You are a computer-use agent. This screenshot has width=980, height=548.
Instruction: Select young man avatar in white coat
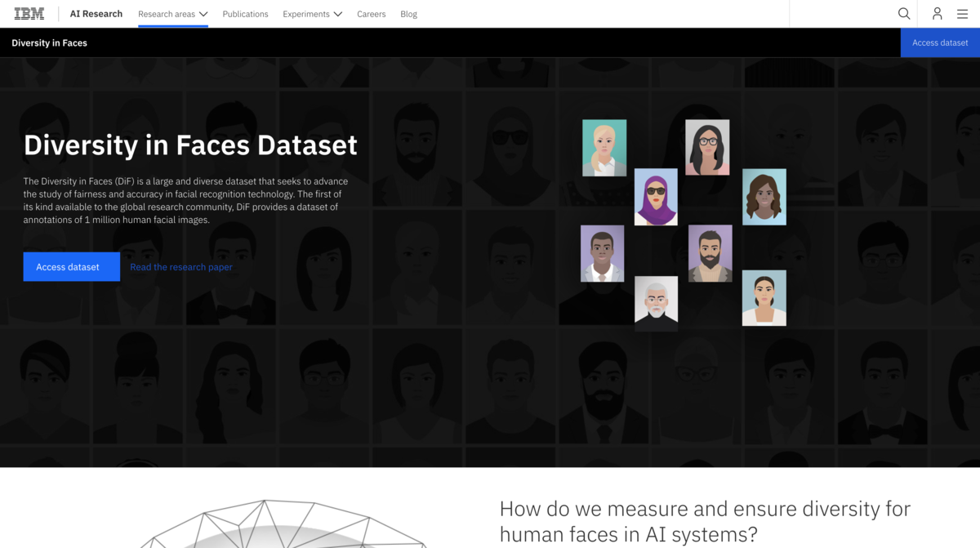point(603,254)
